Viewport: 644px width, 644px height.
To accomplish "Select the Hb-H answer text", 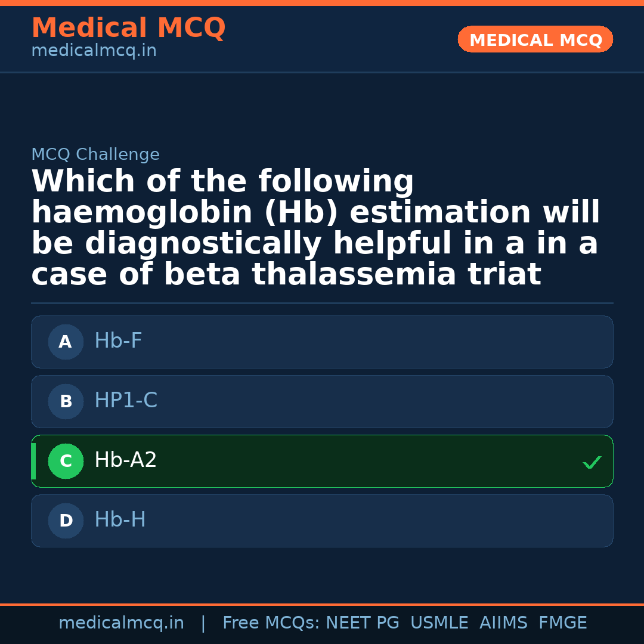I will pyautogui.click(x=120, y=520).
